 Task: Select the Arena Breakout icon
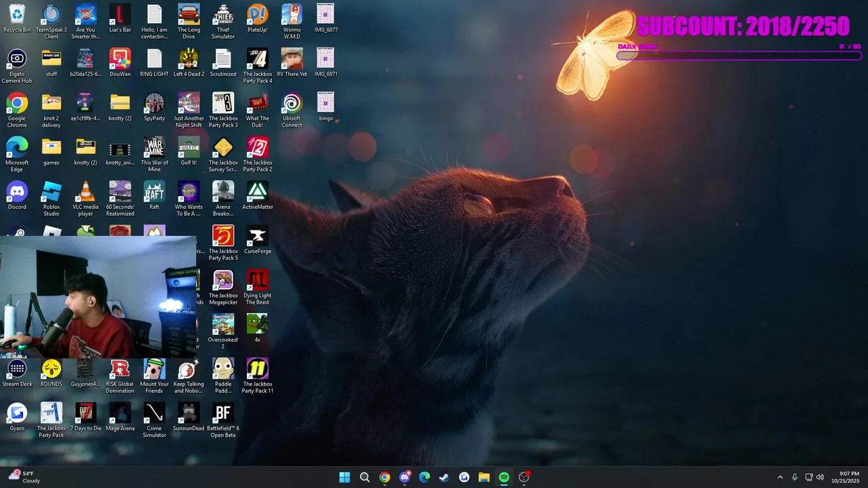click(223, 198)
